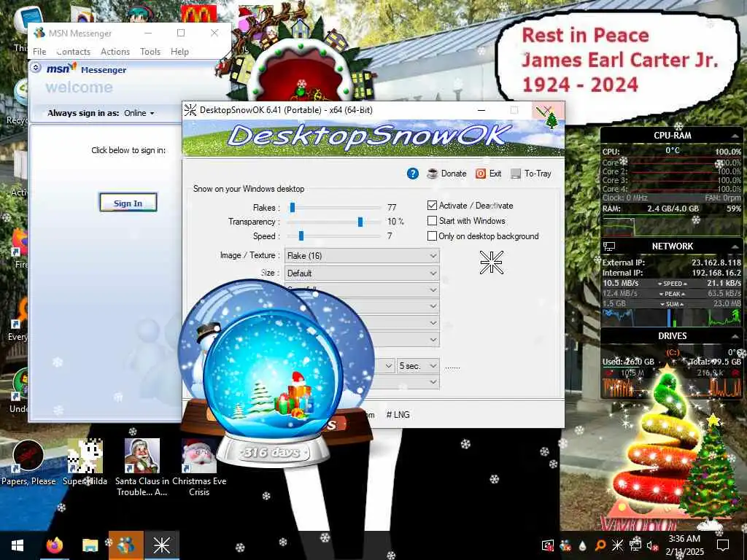Open the taskbar clock showing 3:36 AM
This screenshot has height=560, width=747.
684,545
